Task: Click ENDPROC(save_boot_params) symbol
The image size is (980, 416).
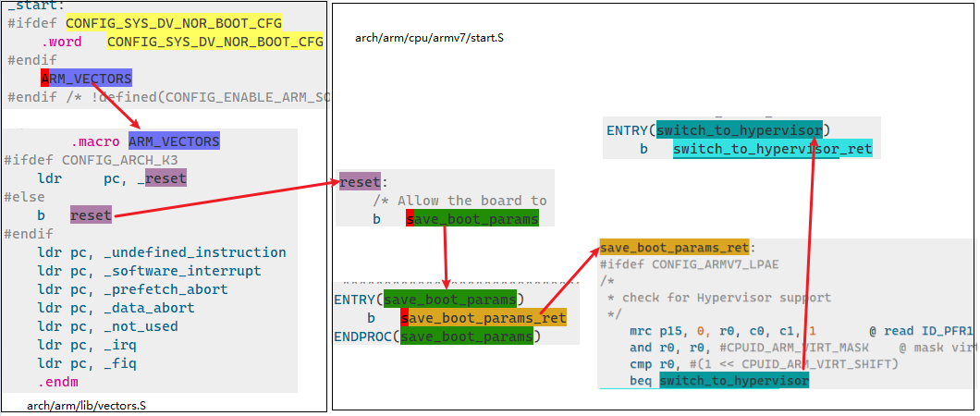Action: click(467, 336)
